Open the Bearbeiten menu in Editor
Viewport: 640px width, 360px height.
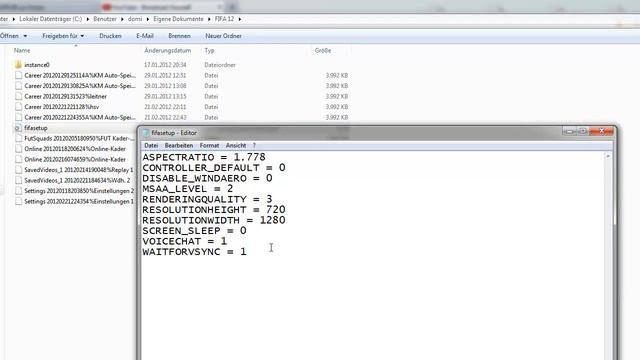point(179,145)
